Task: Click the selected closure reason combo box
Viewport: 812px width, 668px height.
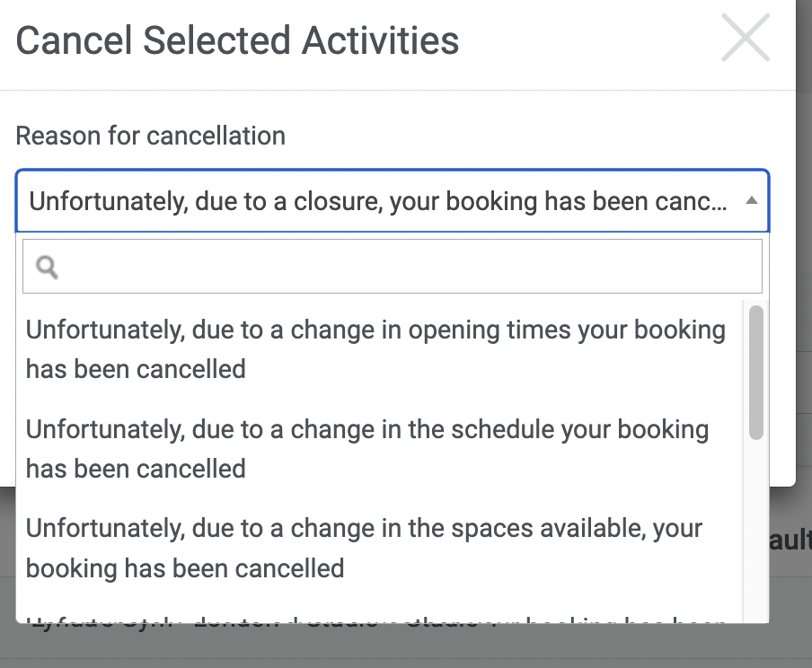Action: [393, 201]
